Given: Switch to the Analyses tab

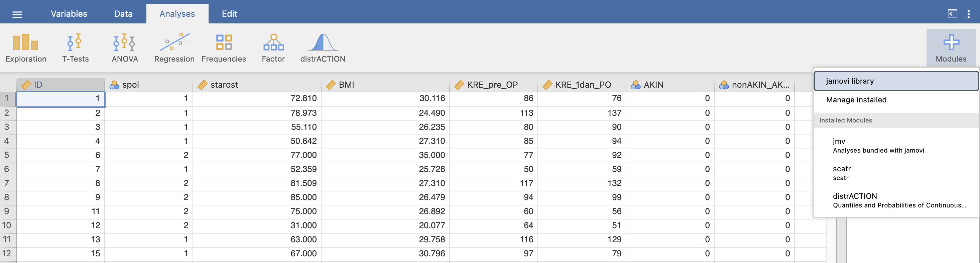Looking at the screenshot, I should (177, 14).
